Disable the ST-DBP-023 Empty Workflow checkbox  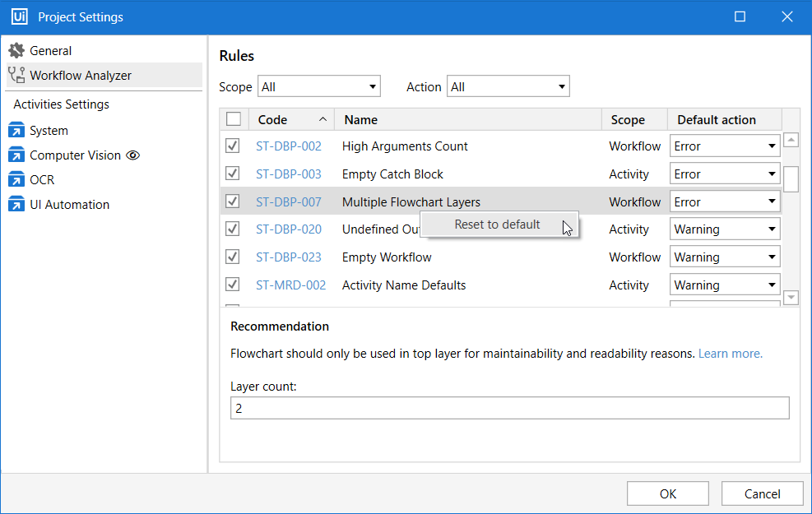click(233, 257)
